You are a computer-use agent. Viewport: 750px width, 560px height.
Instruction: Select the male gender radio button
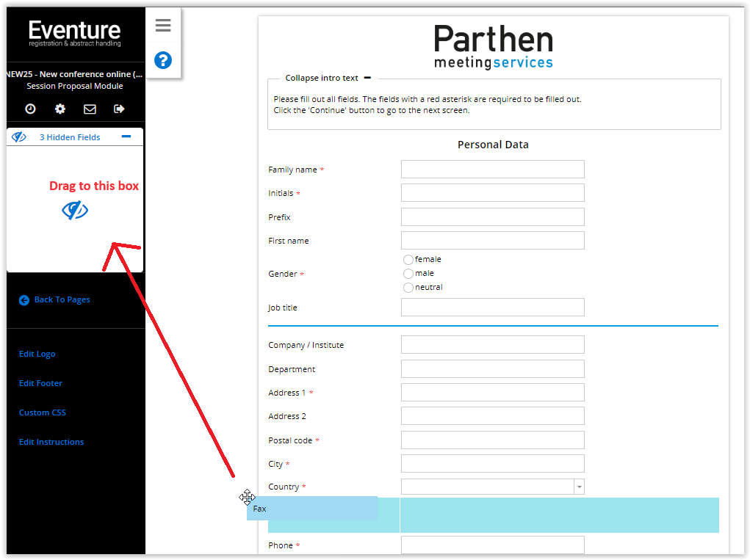408,274
